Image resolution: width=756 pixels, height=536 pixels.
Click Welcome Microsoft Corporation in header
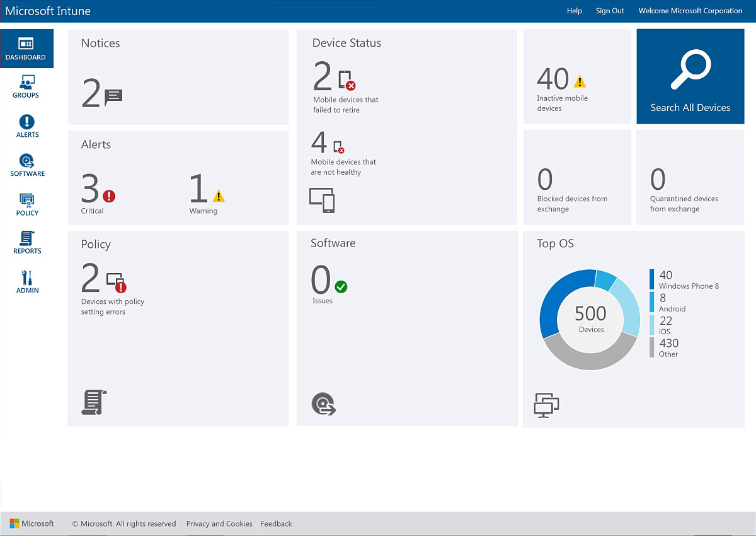tap(690, 11)
